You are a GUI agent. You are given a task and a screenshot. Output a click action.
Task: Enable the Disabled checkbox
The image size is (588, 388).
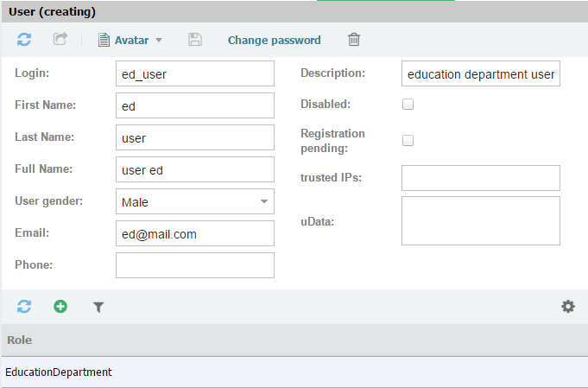point(408,105)
